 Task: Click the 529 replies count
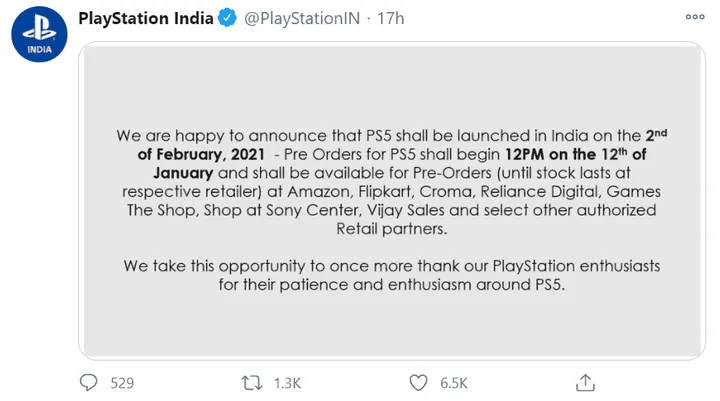pos(122,382)
